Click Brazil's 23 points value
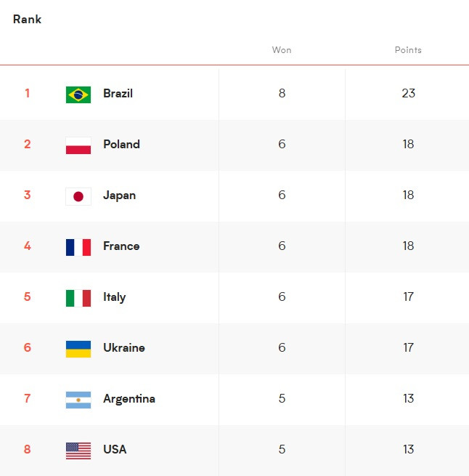469x476 pixels. 408,94
